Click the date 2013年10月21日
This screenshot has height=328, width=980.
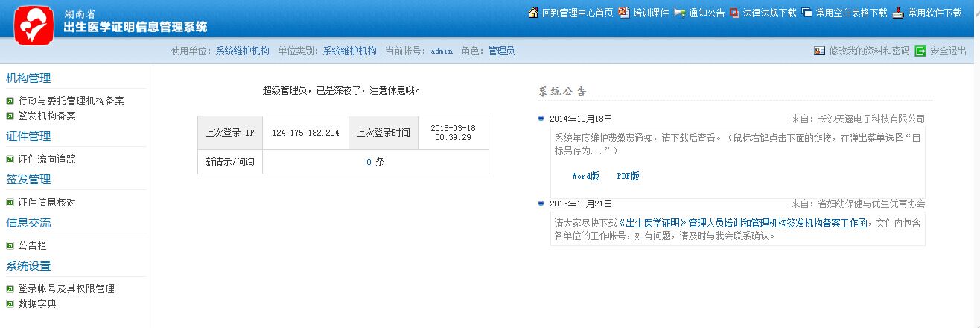coord(581,204)
